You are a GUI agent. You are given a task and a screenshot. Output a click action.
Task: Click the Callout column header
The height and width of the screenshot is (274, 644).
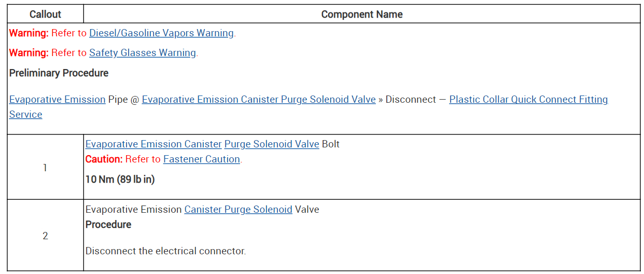(x=45, y=15)
